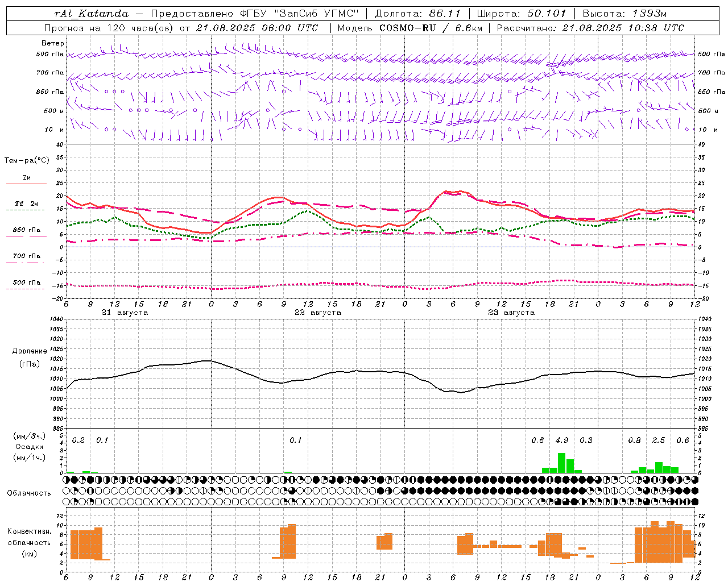
Task: Click the forecast start "21.08.2025 06:00 UTC"
Action: click(257, 28)
